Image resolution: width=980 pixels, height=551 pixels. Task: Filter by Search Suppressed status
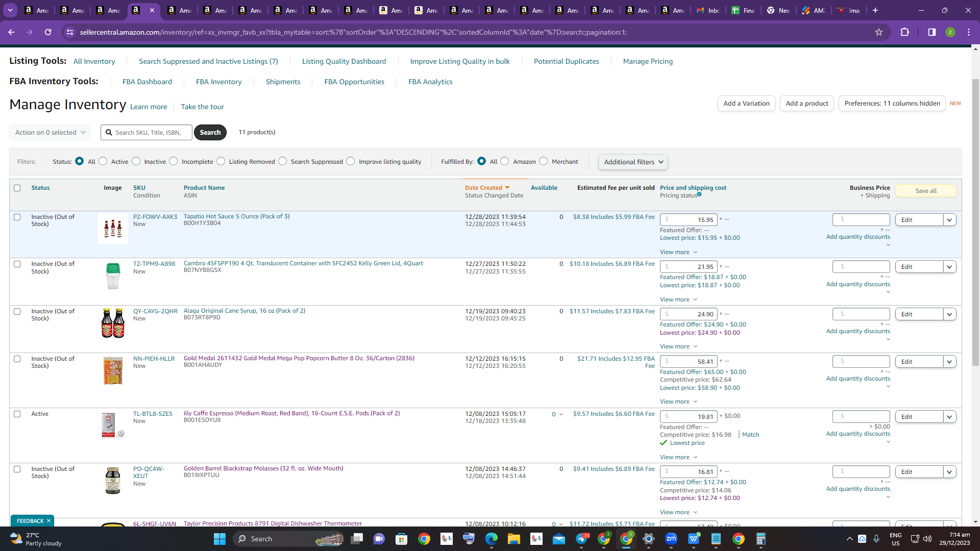[283, 161]
